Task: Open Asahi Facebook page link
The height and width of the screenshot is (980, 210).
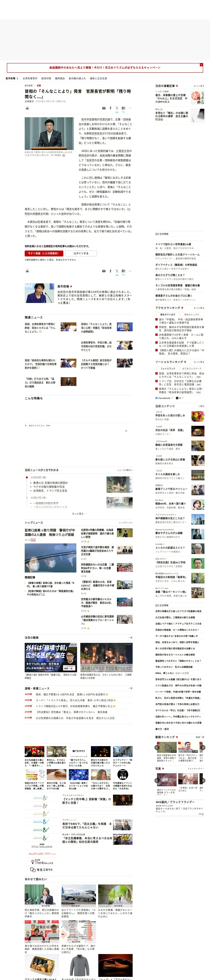Action: [164, 398]
